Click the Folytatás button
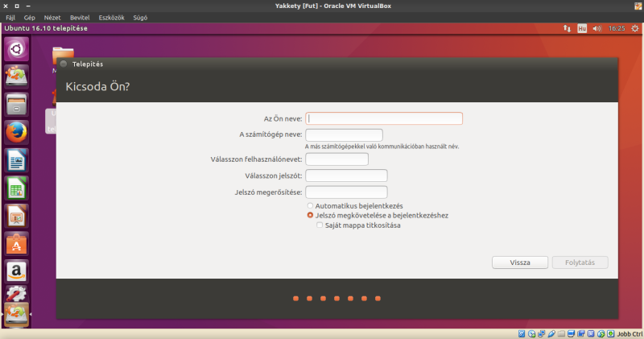 tap(580, 263)
